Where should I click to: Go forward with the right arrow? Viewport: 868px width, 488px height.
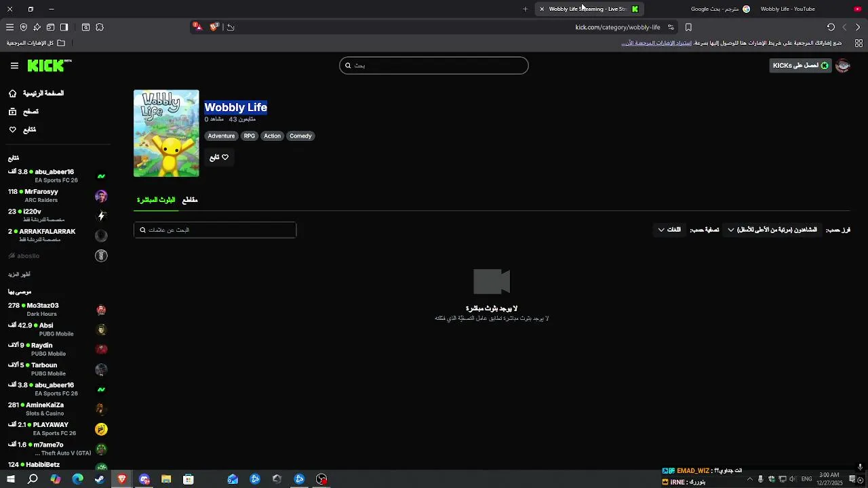858,27
